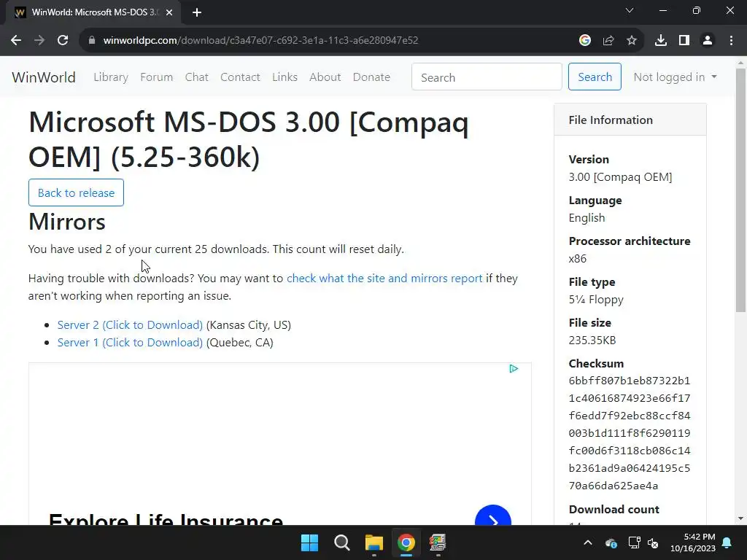747x560 pixels.
Task: Click the WinWorld brand logo text
Action: point(44,77)
